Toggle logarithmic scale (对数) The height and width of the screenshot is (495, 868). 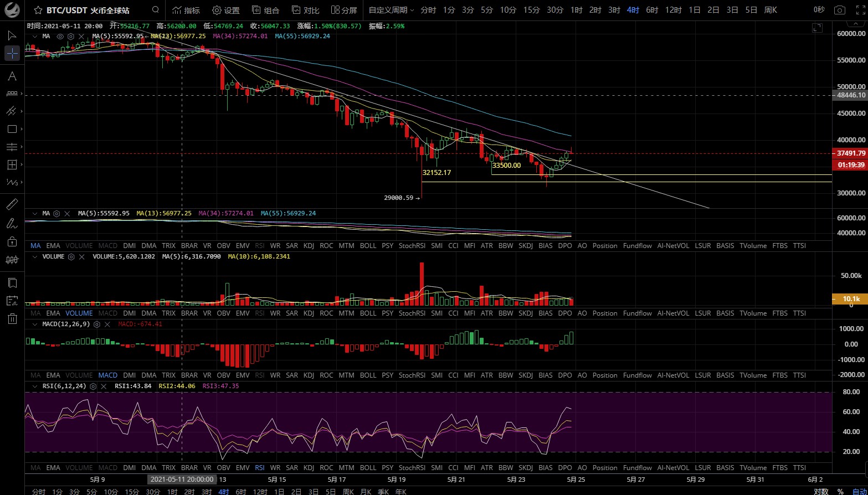(821, 491)
